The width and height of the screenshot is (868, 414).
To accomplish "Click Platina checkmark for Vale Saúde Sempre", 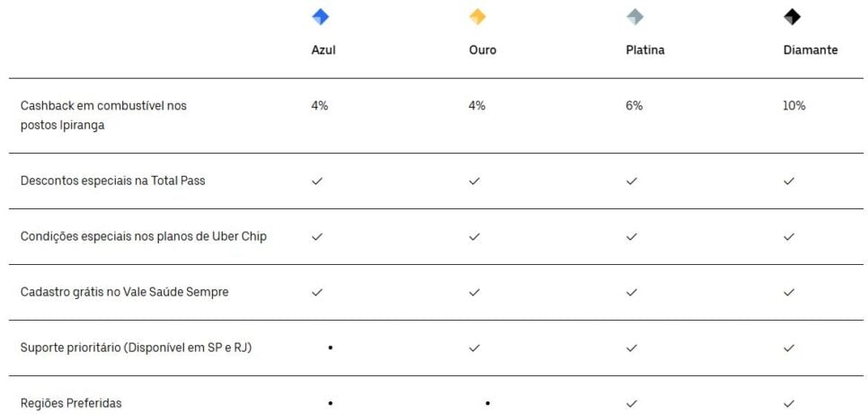I will (x=632, y=292).
